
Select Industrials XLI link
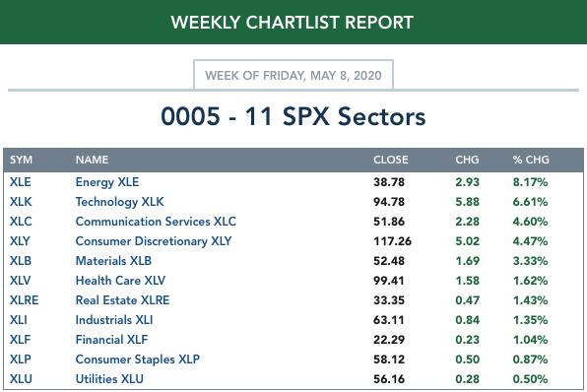(x=114, y=320)
